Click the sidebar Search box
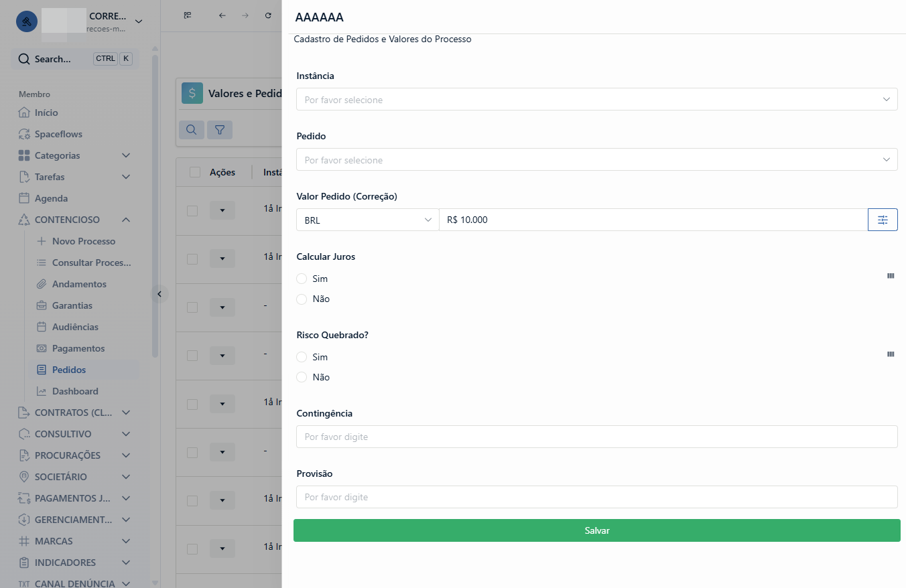906x588 pixels. click(75, 59)
